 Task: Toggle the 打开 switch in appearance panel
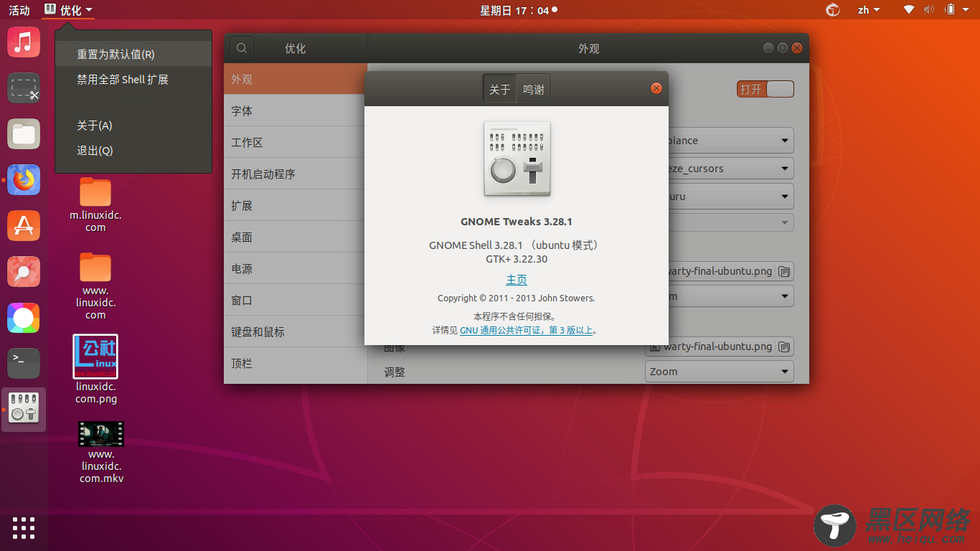[x=765, y=89]
